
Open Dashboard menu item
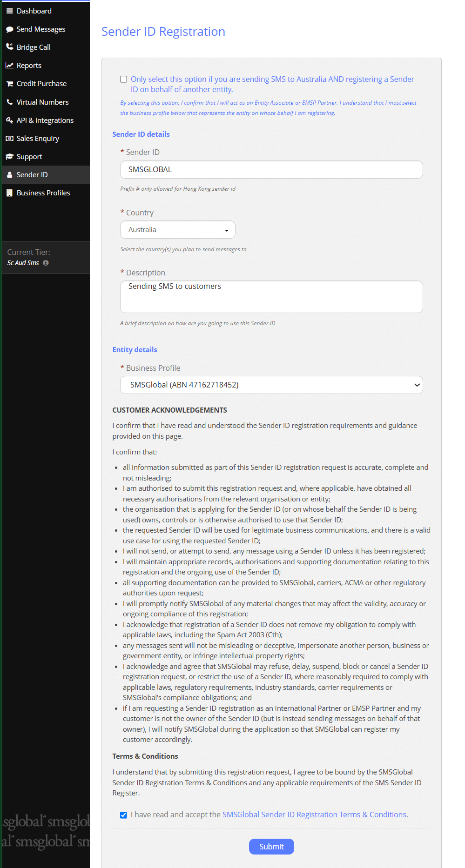coord(46,11)
